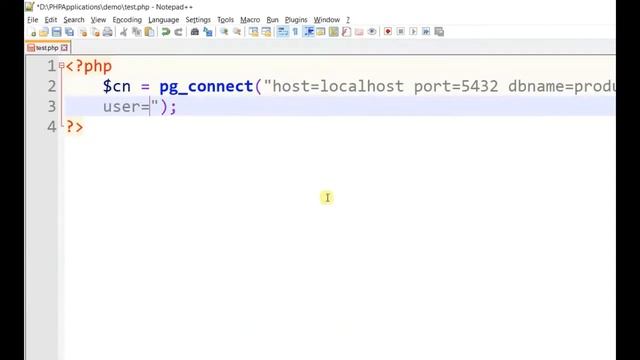Screen dimensions: 640x360
Task: Open Find with the binoculars icon
Action: tap(195, 32)
